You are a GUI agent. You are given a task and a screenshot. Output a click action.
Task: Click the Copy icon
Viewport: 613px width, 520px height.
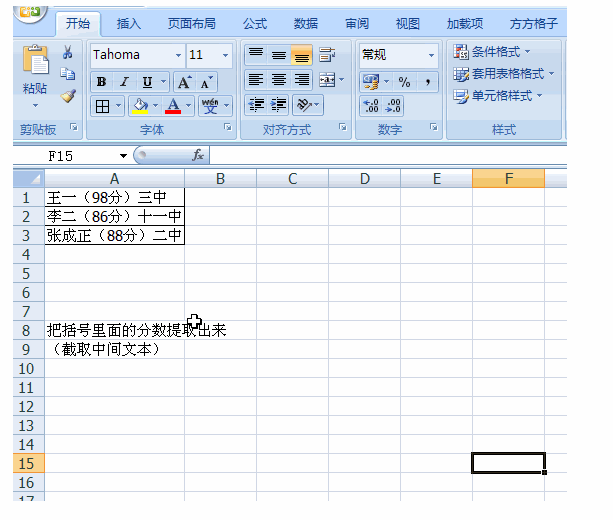[68, 74]
